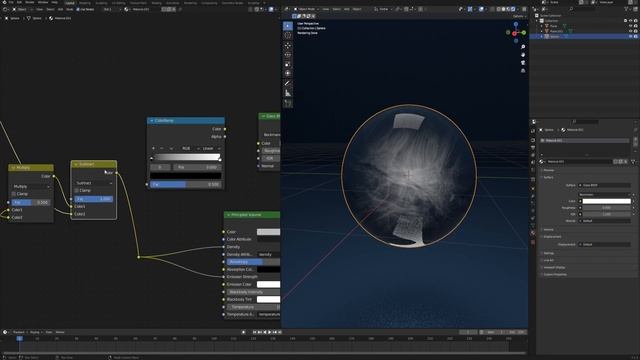Enable rendered viewport shading mode
640x360 pixels.
[513, 9]
